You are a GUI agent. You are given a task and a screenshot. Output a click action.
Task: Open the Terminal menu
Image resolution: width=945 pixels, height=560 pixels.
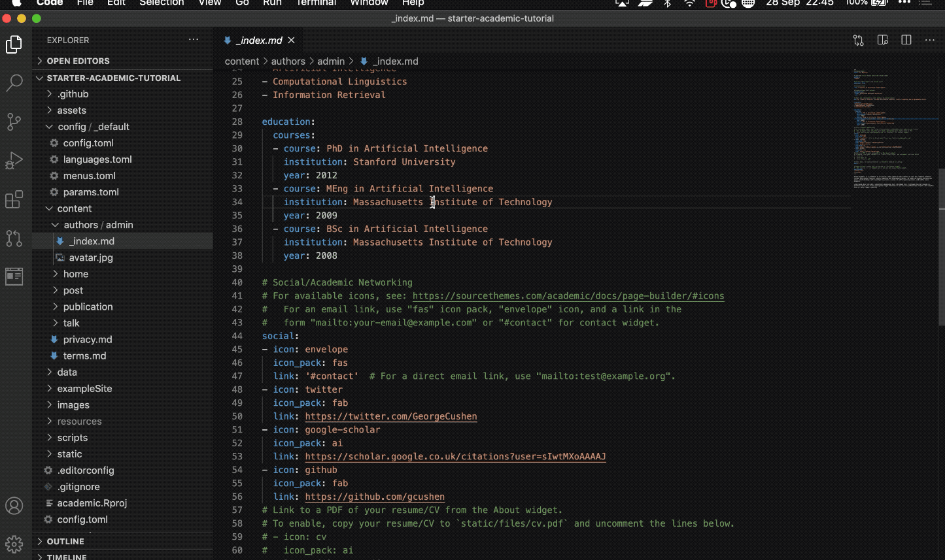coord(317,3)
